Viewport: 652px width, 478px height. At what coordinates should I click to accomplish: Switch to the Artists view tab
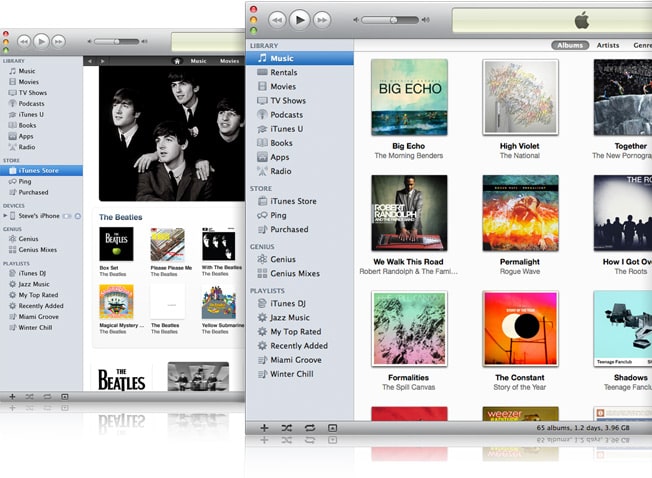[x=608, y=45]
